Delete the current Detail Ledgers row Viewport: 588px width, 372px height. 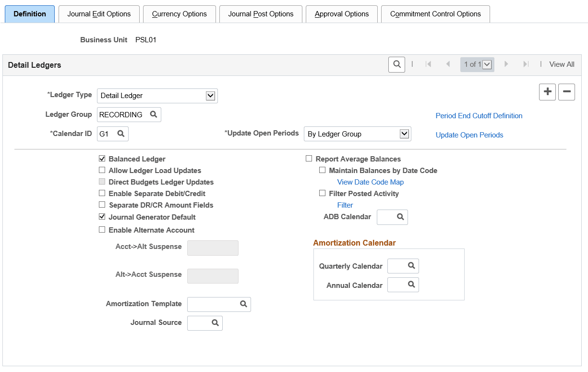[566, 92]
